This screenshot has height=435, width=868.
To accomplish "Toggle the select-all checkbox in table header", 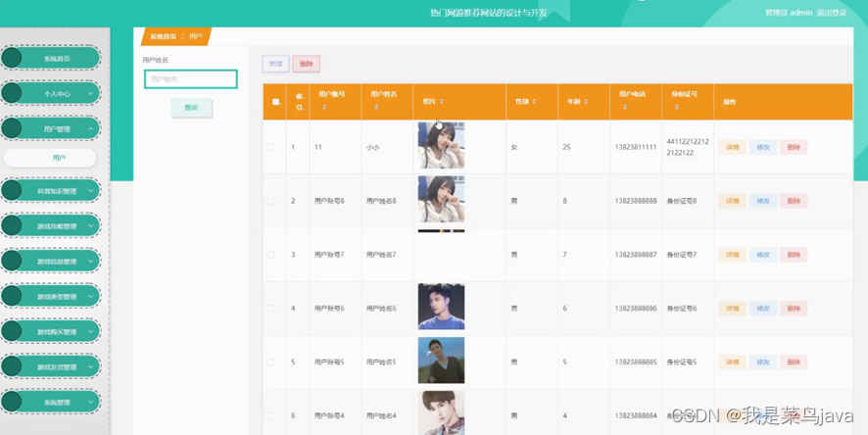I will pos(275,102).
